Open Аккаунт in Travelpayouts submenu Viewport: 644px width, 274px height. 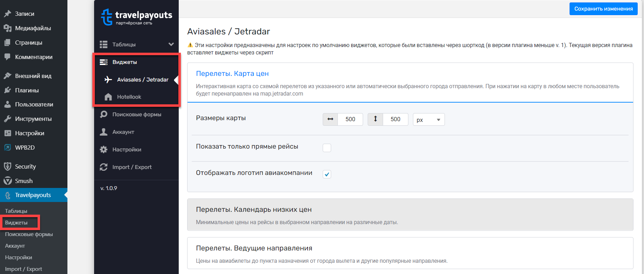click(x=15, y=246)
